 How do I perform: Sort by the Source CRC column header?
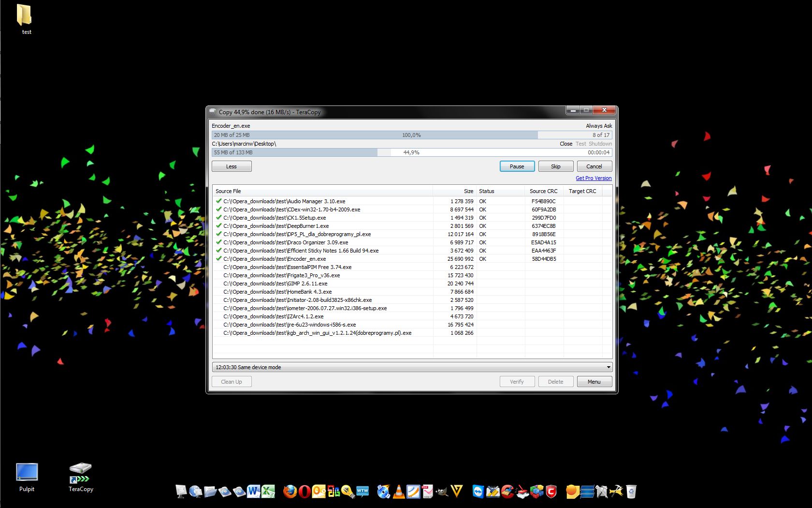[x=544, y=191]
